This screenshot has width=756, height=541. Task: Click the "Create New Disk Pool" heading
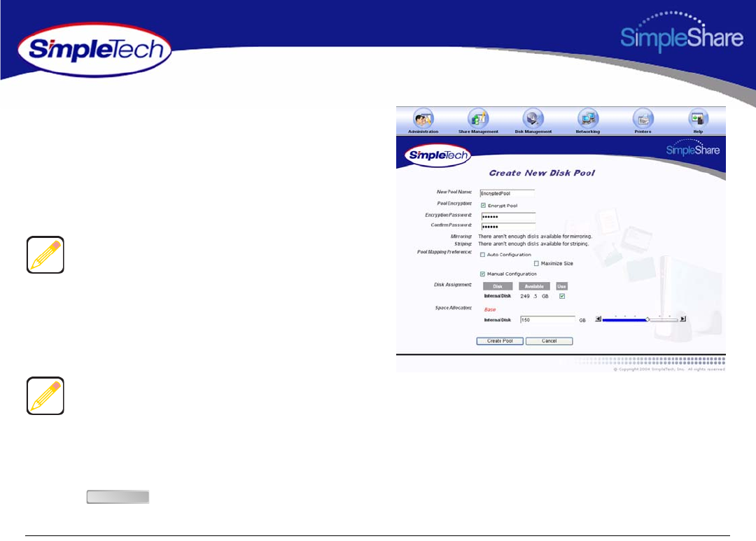click(542, 173)
